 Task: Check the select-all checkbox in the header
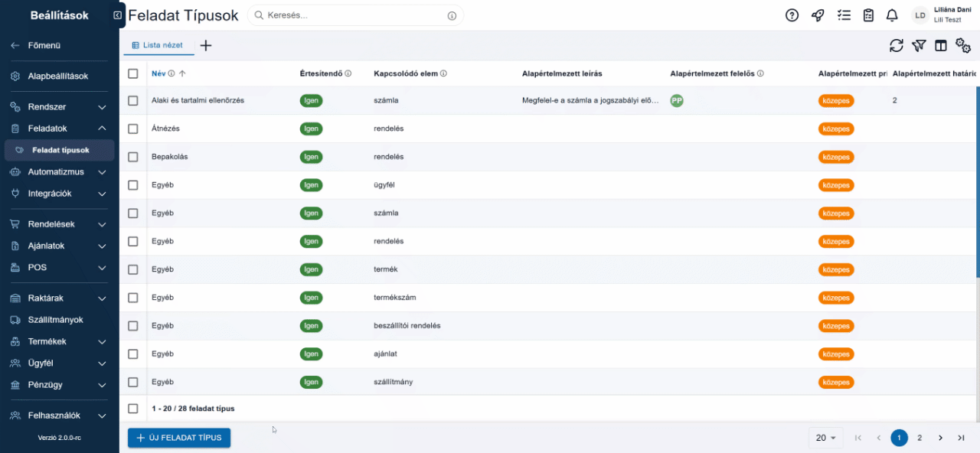tap(132, 73)
